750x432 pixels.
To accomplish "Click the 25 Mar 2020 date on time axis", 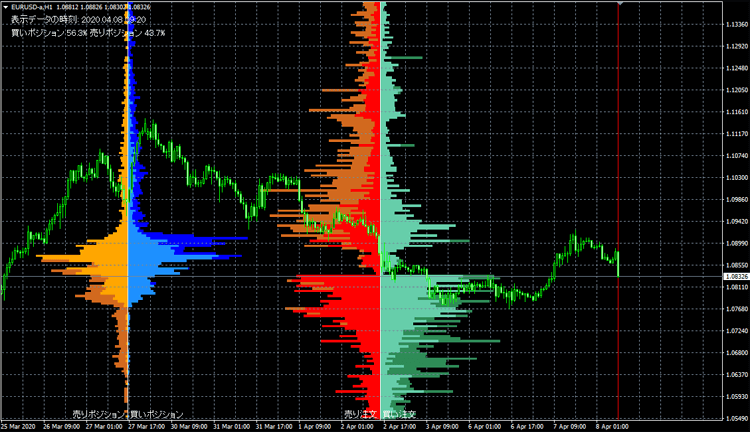I will coord(20,426).
